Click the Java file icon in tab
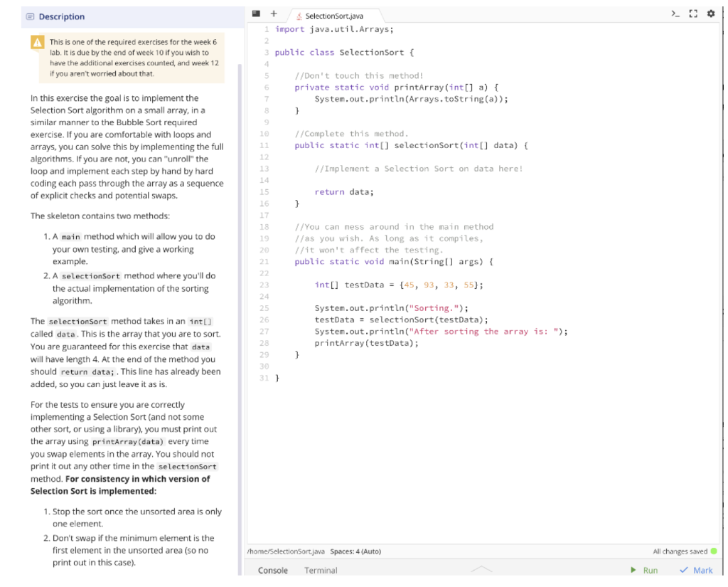The image size is (728, 587). click(299, 16)
